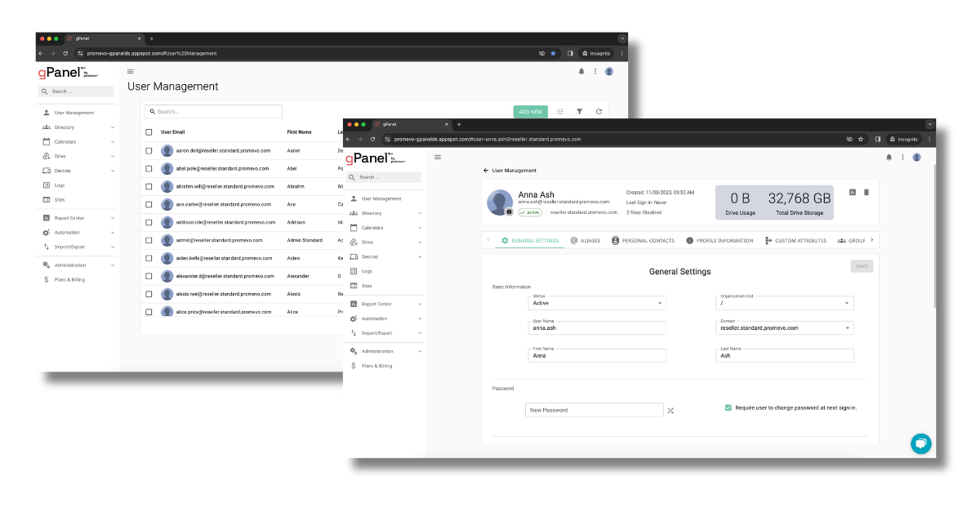The image size is (980, 512).
Task: Open column settings icon next to Add New
Action: click(560, 112)
